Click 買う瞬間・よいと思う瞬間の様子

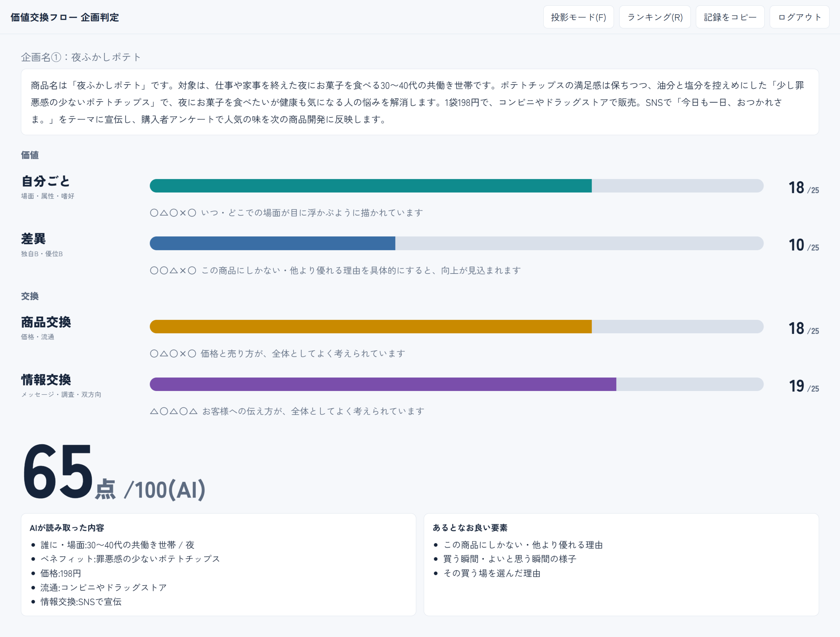pos(510,559)
